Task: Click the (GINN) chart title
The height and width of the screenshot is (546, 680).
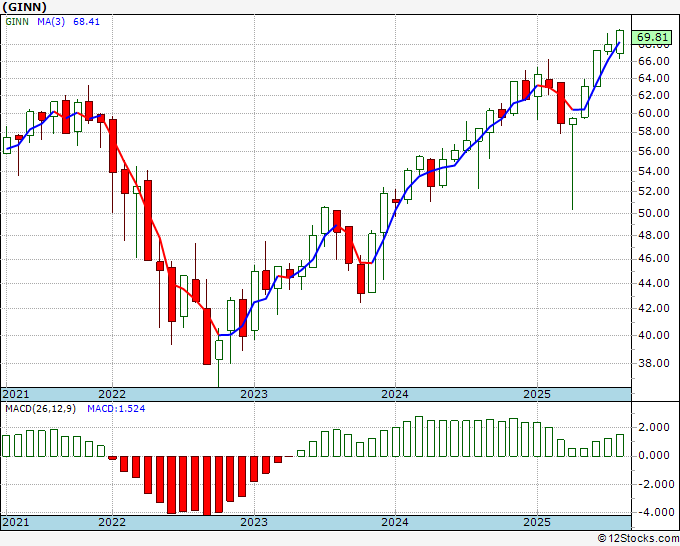Action: [x=24, y=7]
